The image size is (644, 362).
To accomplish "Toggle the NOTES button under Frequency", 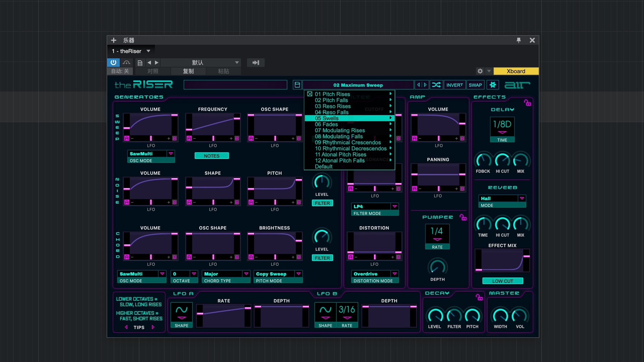I will [x=212, y=156].
